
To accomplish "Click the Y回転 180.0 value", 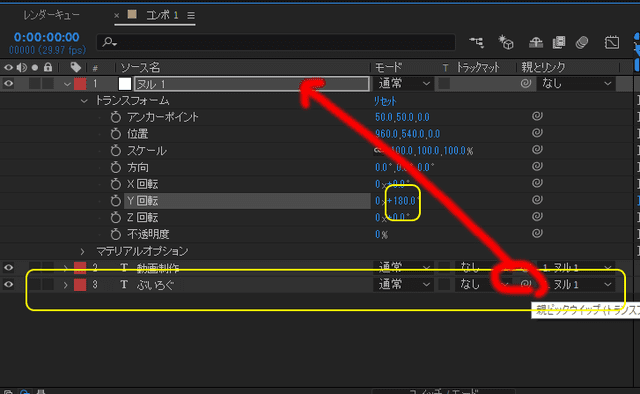I will click(402, 200).
